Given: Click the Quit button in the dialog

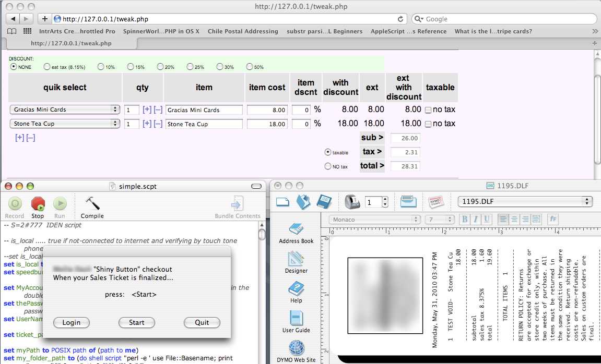Looking at the screenshot, I should [x=202, y=323].
